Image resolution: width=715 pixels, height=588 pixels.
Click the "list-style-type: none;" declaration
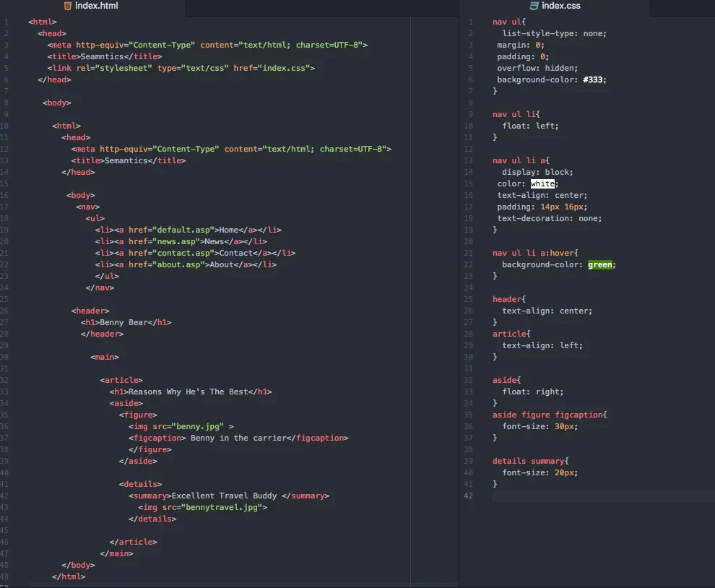pyautogui.click(x=555, y=33)
